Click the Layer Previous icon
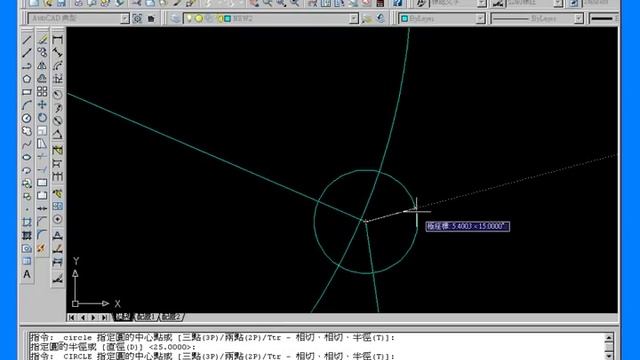 point(380,18)
